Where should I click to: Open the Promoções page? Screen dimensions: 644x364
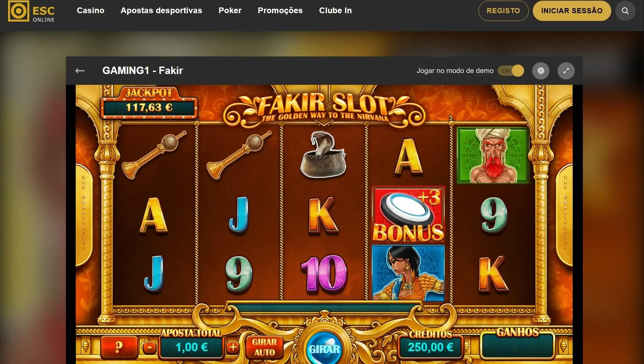click(280, 10)
